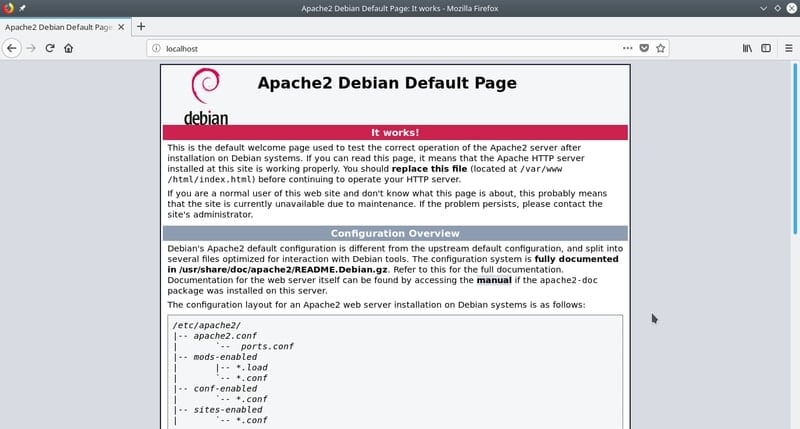Toggle the window pin icon
Image resolution: width=800 pixels, height=429 pixels.
coord(22,8)
